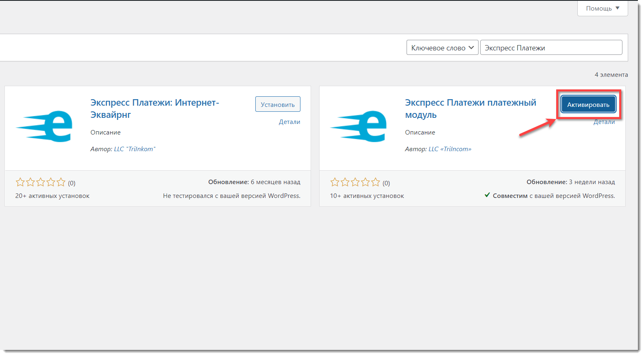Open author link LLC "TriInkom"
Image resolution: width=644 pixels, height=356 pixels.
pyautogui.click(x=135, y=149)
